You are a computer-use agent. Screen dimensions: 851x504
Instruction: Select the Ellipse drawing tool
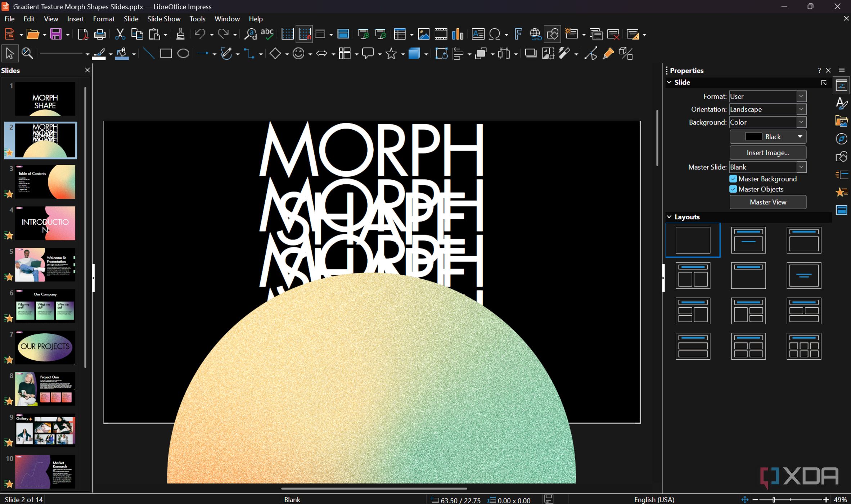point(183,54)
